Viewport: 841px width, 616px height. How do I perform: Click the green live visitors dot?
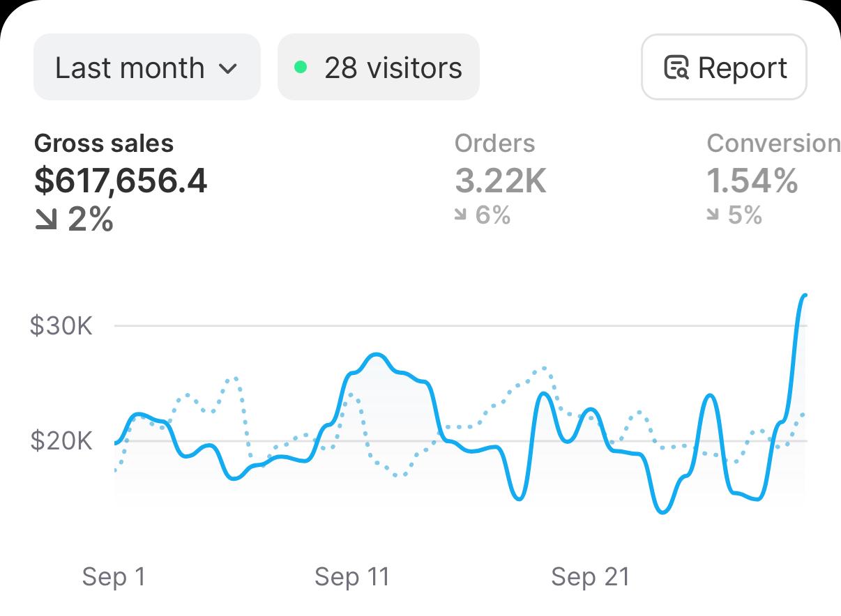click(x=301, y=68)
